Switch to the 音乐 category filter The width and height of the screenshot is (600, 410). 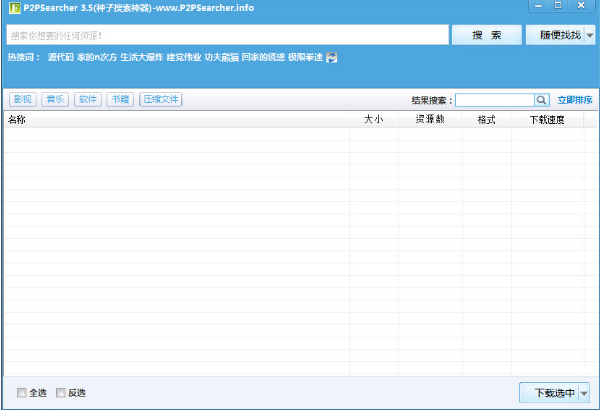click(x=54, y=100)
